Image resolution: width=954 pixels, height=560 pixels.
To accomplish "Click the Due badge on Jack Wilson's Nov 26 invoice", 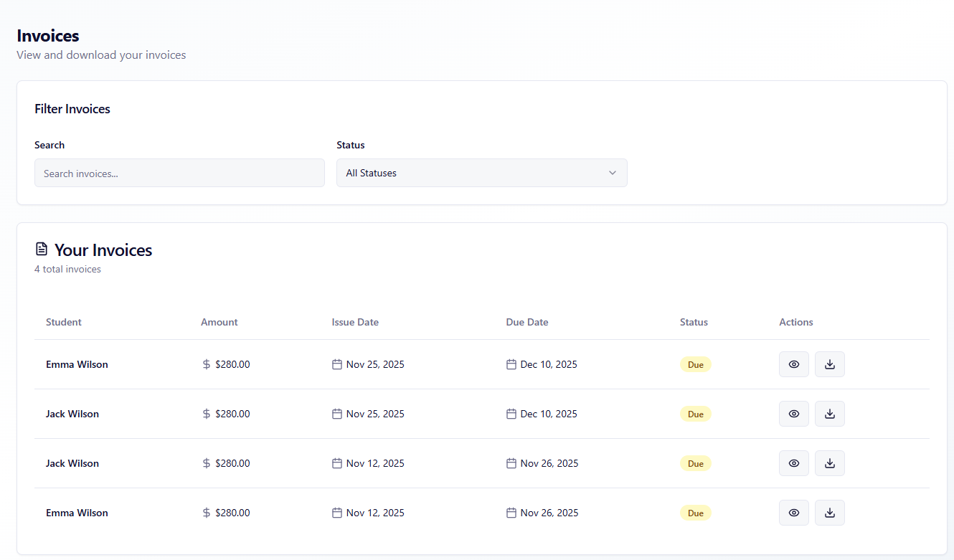I will coord(695,463).
